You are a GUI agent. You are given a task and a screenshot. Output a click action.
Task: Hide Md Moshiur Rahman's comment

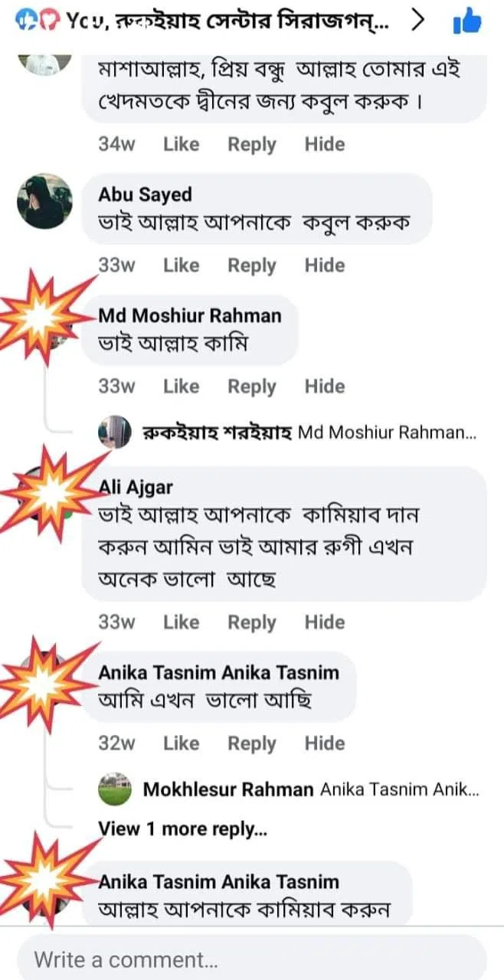click(325, 386)
